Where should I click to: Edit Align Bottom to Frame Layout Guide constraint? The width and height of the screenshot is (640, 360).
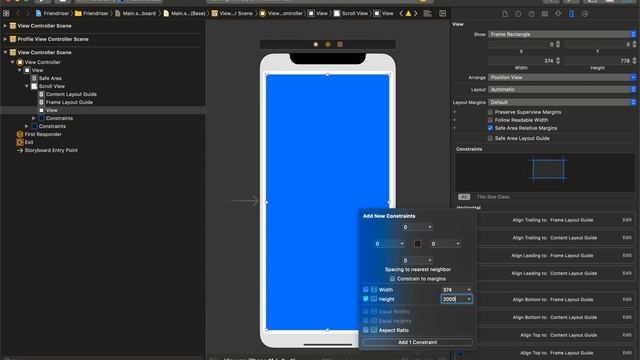[627, 299]
